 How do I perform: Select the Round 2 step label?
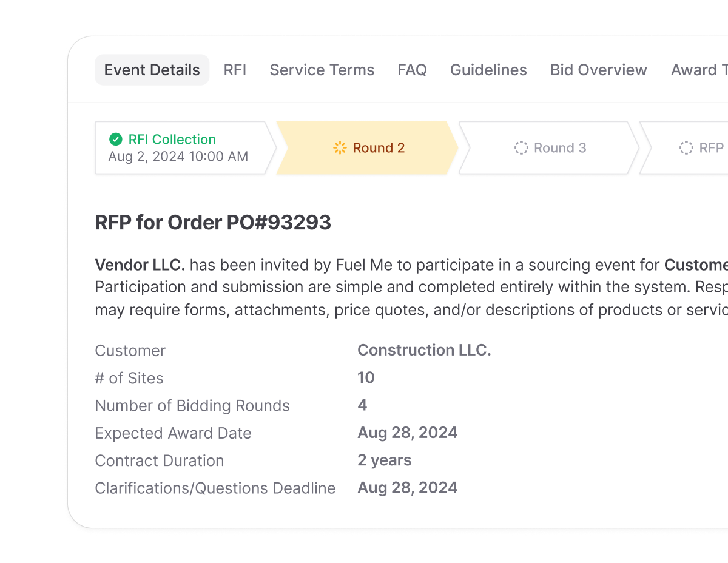click(379, 148)
